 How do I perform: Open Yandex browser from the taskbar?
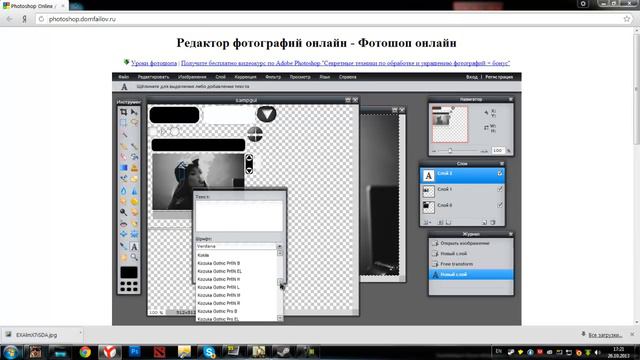[109, 352]
